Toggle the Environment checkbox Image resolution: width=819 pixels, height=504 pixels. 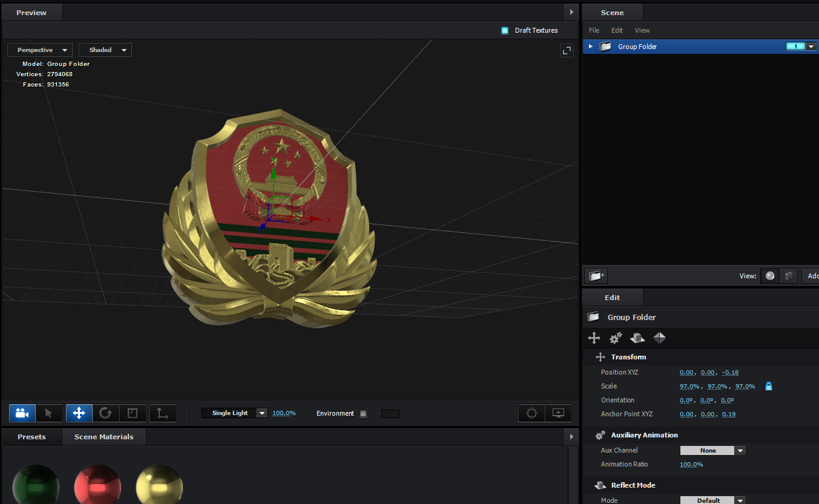click(x=363, y=414)
